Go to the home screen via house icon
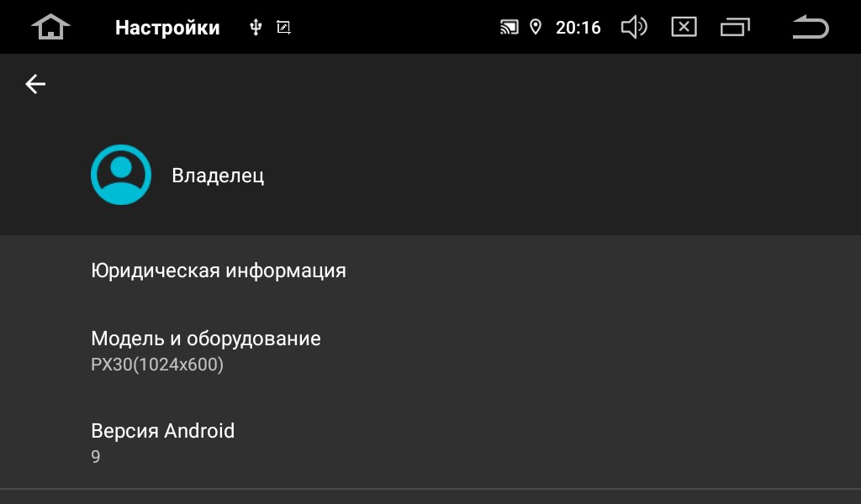Image resolution: width=861 pixels, height=504 pixels. [50, 27]
